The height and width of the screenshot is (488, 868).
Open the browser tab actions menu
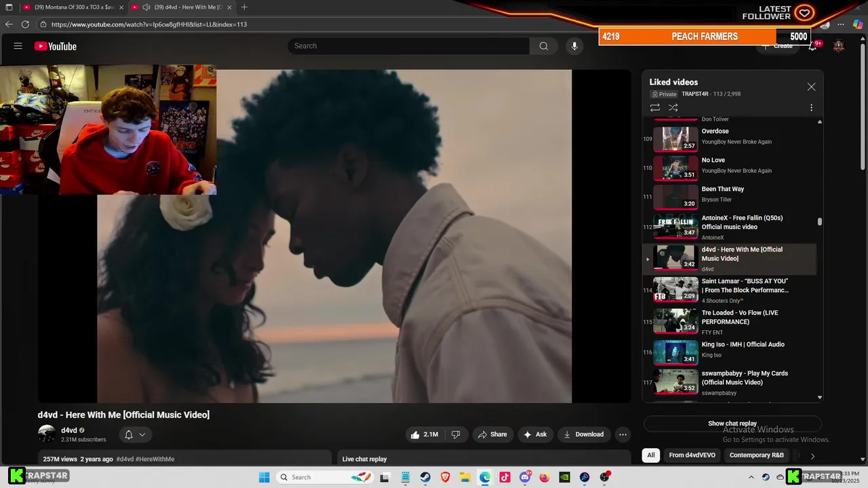[x=9, y=7]
